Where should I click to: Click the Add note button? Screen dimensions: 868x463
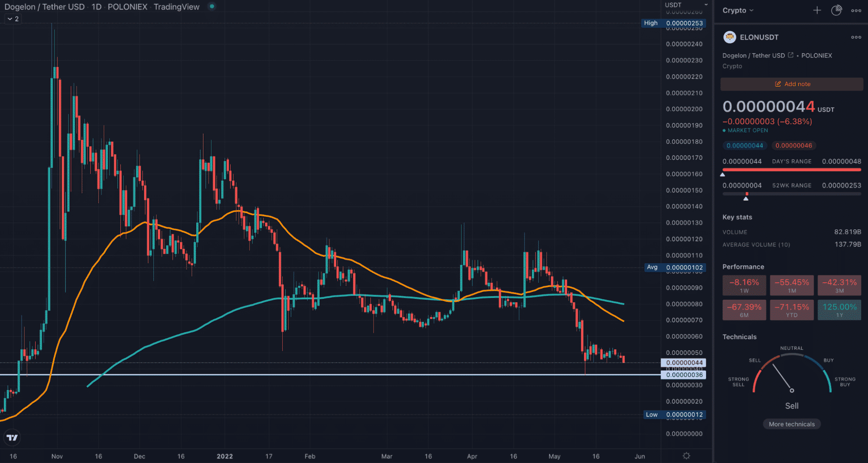point(792,84)
